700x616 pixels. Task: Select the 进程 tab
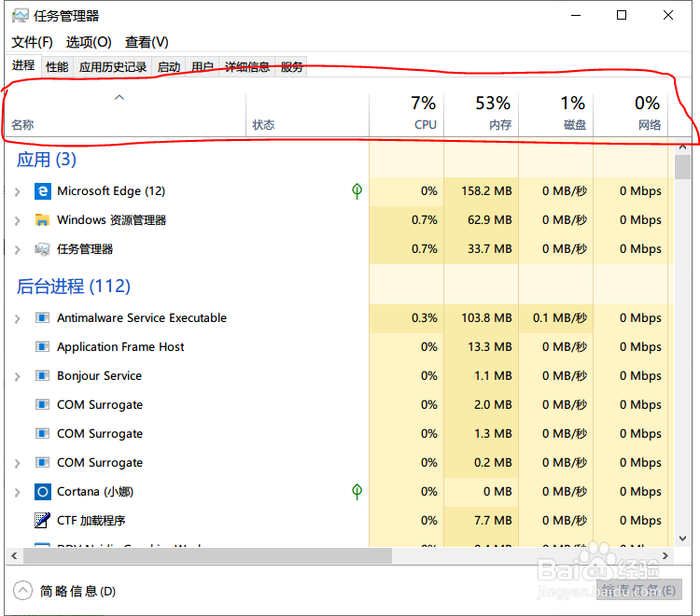click(x=23, y=65)
